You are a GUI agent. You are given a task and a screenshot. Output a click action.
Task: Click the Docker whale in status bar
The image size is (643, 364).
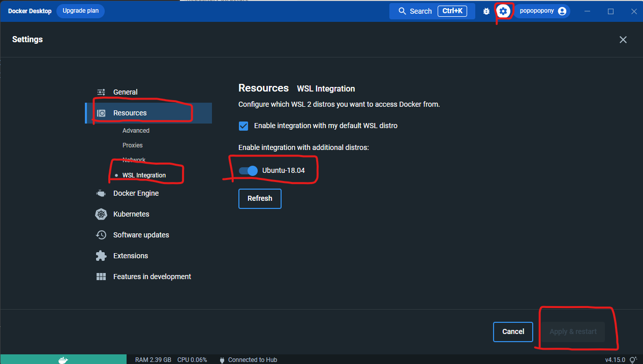(x=63, y=359)
